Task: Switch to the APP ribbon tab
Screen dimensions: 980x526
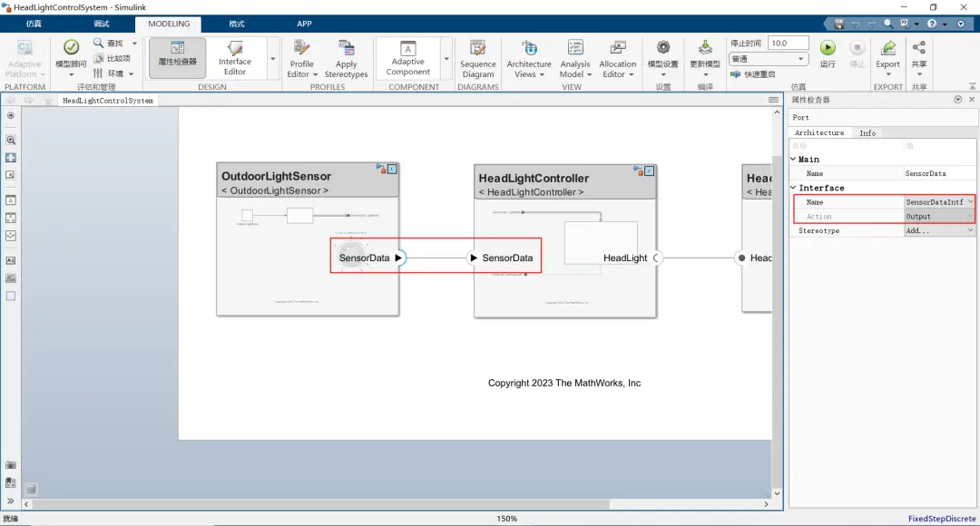Action: point(304,24)
